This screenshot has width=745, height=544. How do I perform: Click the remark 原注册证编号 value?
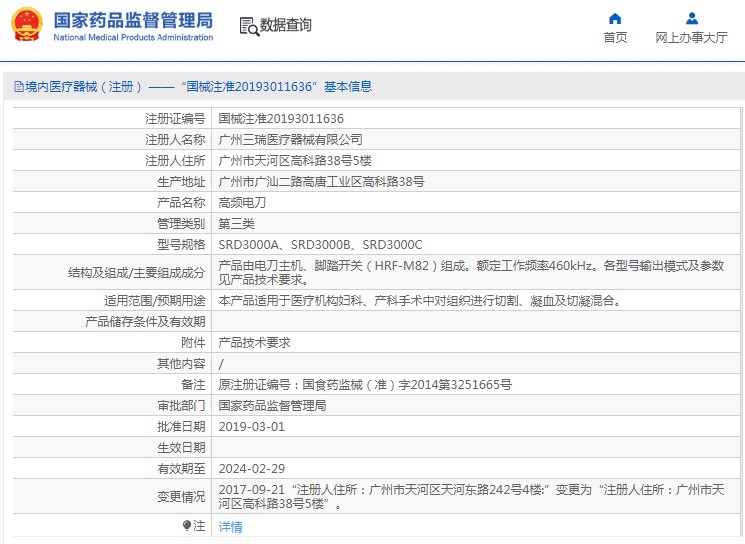365,384
